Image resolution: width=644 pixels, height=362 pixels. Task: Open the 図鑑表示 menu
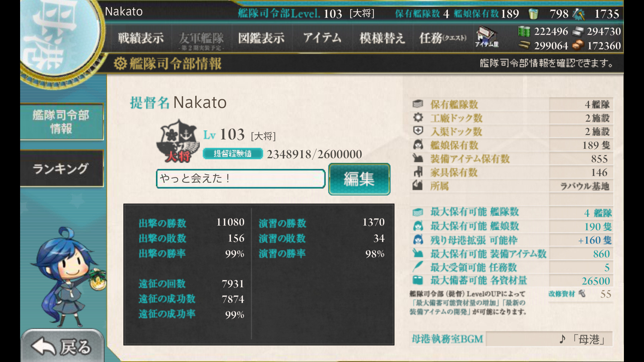coord(261,38)
